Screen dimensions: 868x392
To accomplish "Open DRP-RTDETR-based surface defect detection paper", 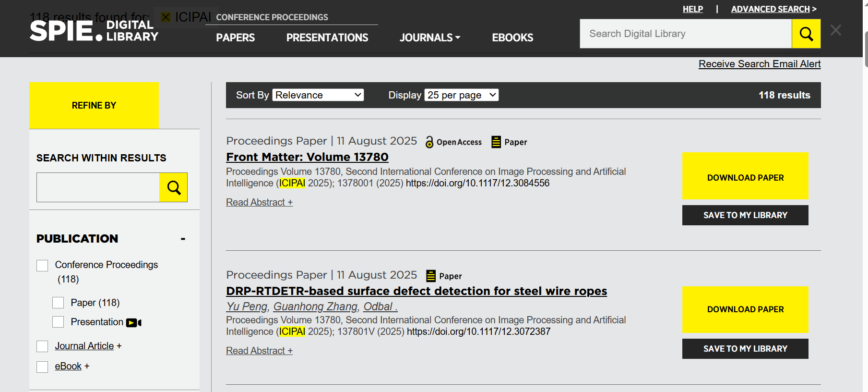I will [416, 291].
